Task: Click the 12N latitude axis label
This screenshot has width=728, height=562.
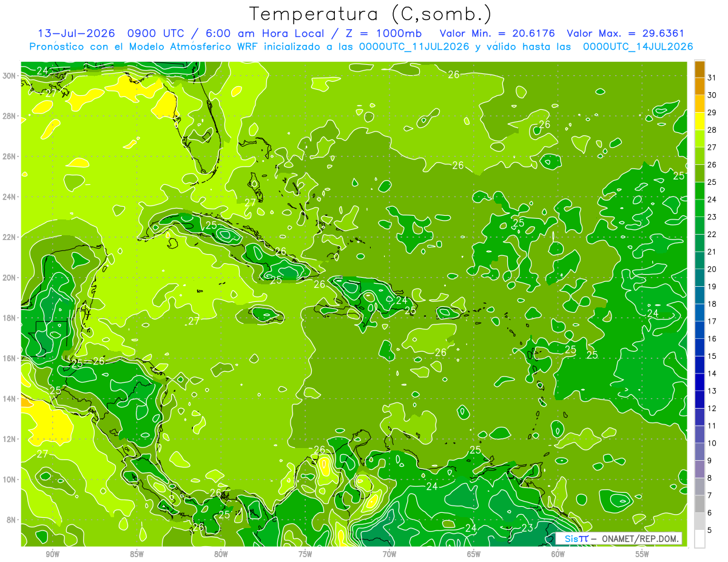Action: [9, 439]
